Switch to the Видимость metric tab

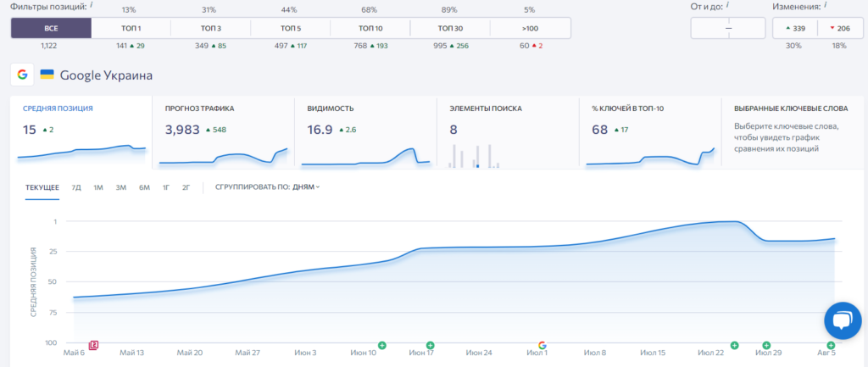pyautogui.click(x=365, y=131)
